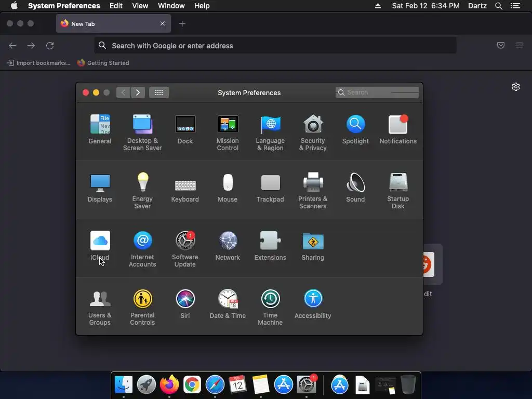Click the Show All grid button
This screenshot has width=532, height=399.
[x=159, y=92]
